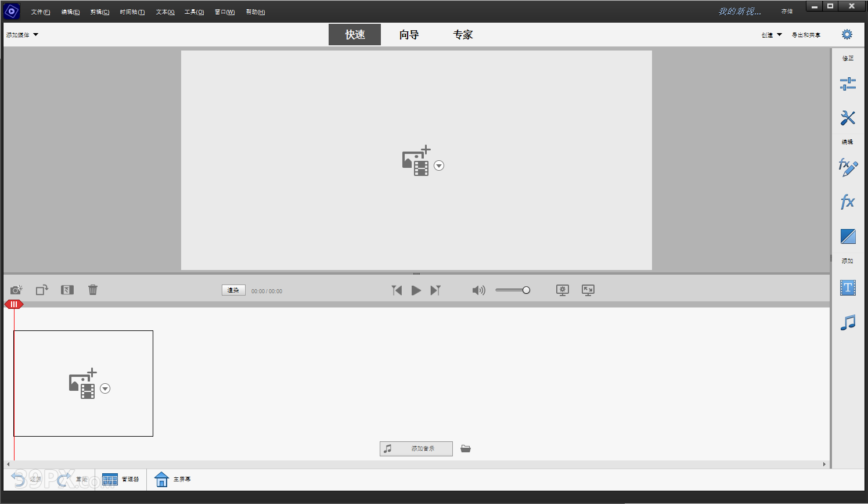868x504 pixels.
Task: Open the Transitions panel icon
Action: [848, 236]
